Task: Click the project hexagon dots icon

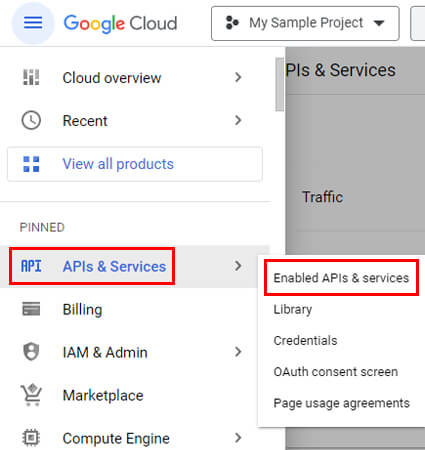Action: 232,23
